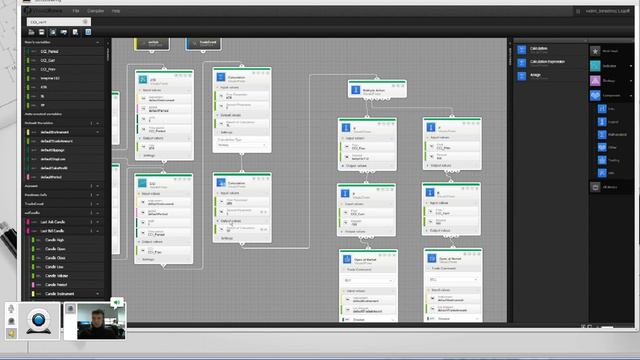The width and height of the screenshot is (640, 360).
Task: Select the Mathematical subcategory icon
Action: (x=602, y=134)
